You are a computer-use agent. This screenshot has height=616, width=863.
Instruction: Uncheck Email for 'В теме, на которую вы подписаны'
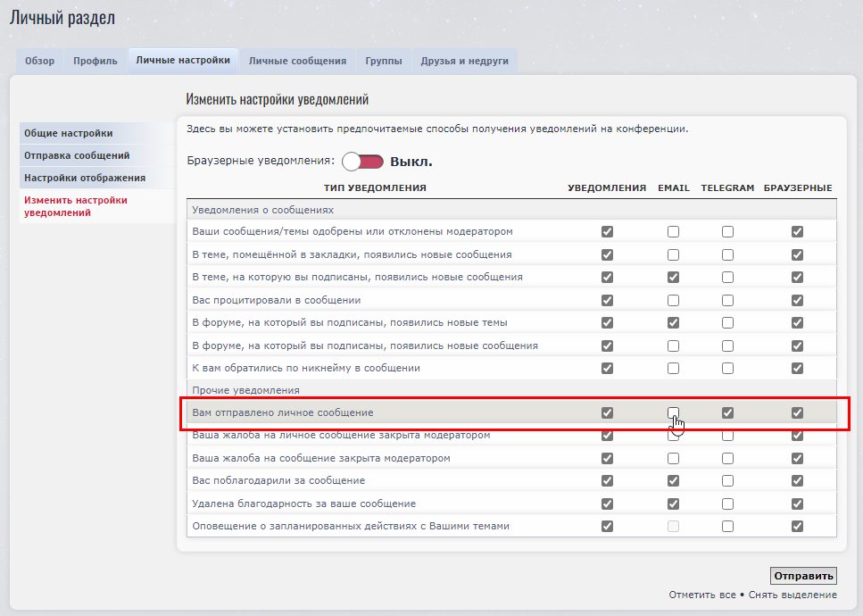tap(673, 277)
